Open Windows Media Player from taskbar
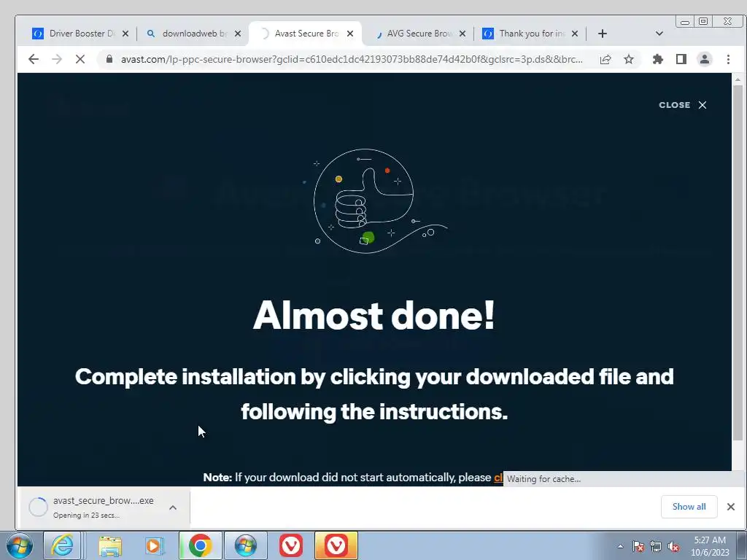 coord(155,545)
